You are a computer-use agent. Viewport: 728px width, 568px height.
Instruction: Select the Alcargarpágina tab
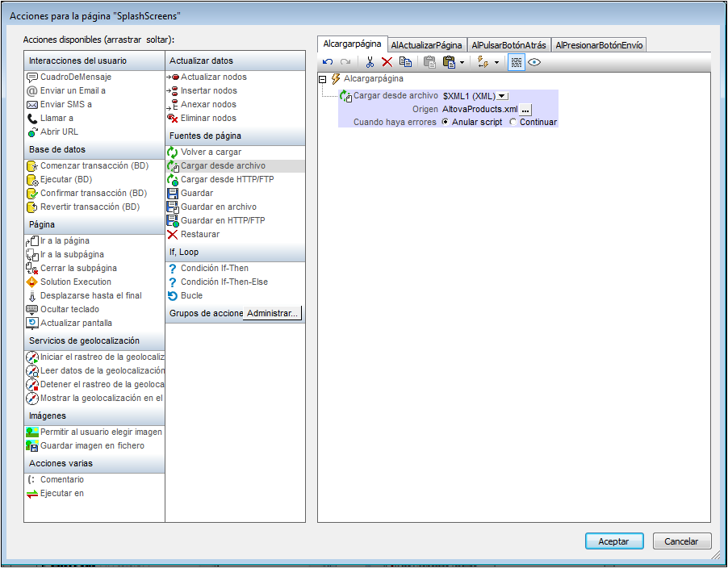coord(352,44)
